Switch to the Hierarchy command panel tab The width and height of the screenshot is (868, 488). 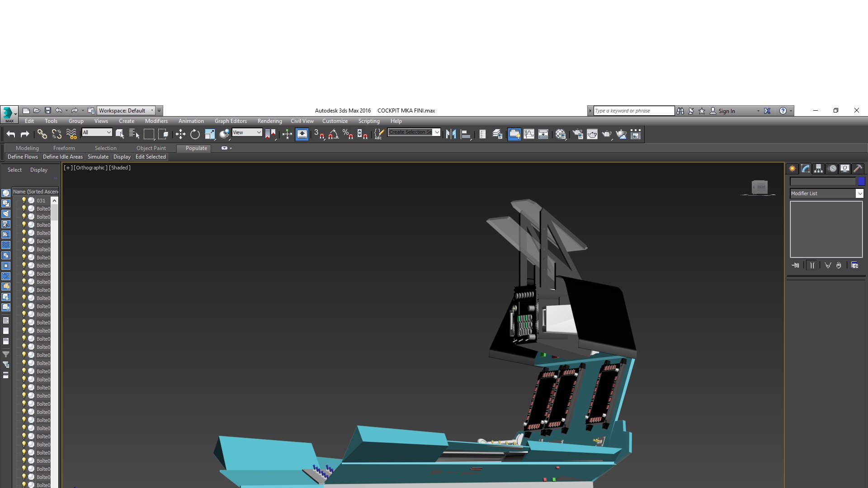818,169
